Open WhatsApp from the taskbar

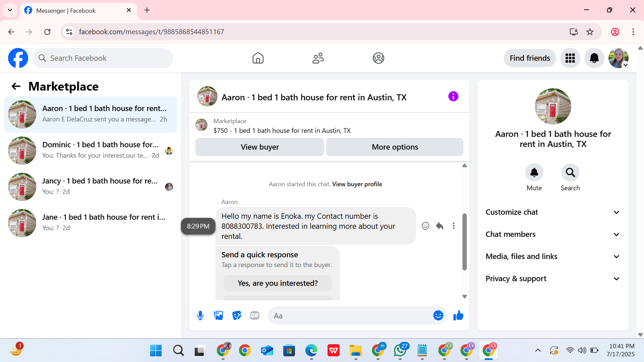click(x=400, y=351)
